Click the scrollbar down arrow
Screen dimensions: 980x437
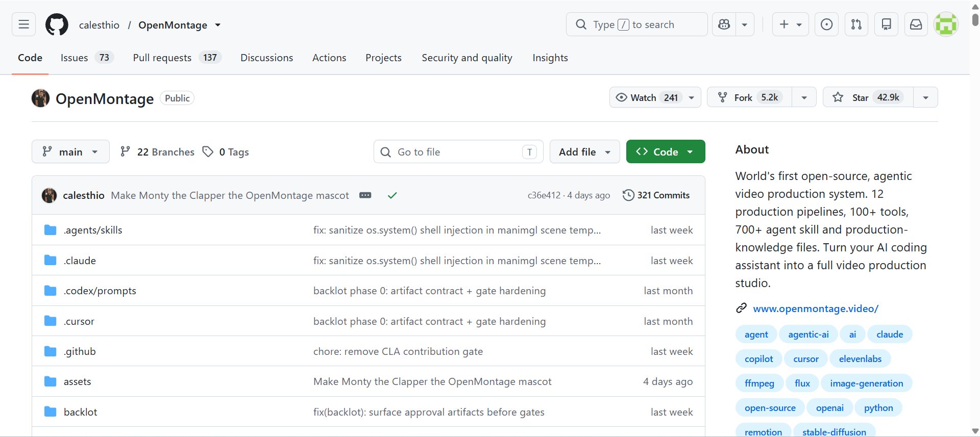(x=975, y=431)
